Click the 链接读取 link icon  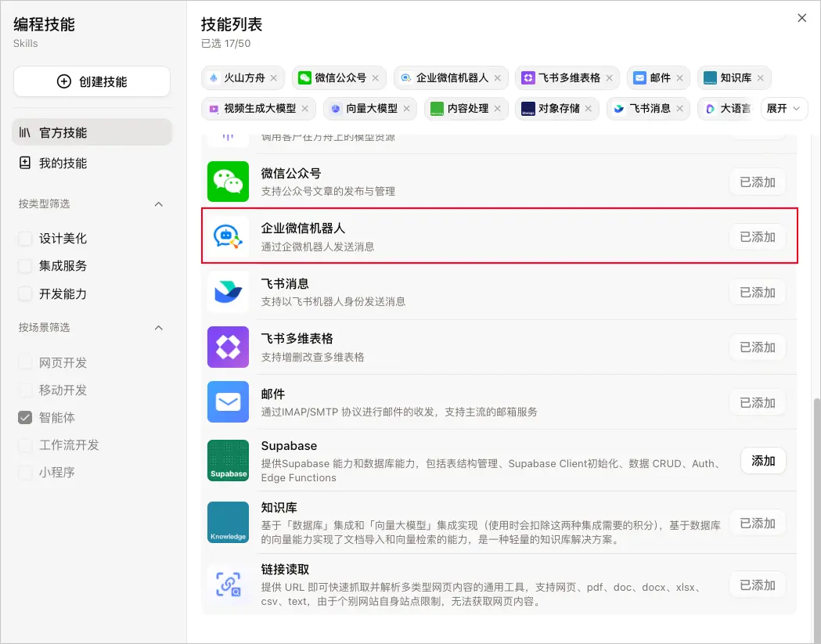tap(228, 585)
